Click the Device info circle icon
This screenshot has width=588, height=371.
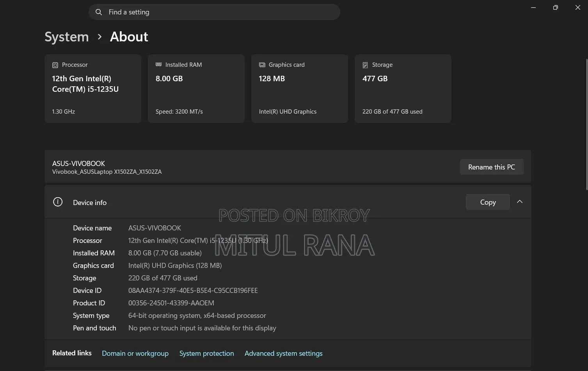pyautogui.click(x=58, y=202)
